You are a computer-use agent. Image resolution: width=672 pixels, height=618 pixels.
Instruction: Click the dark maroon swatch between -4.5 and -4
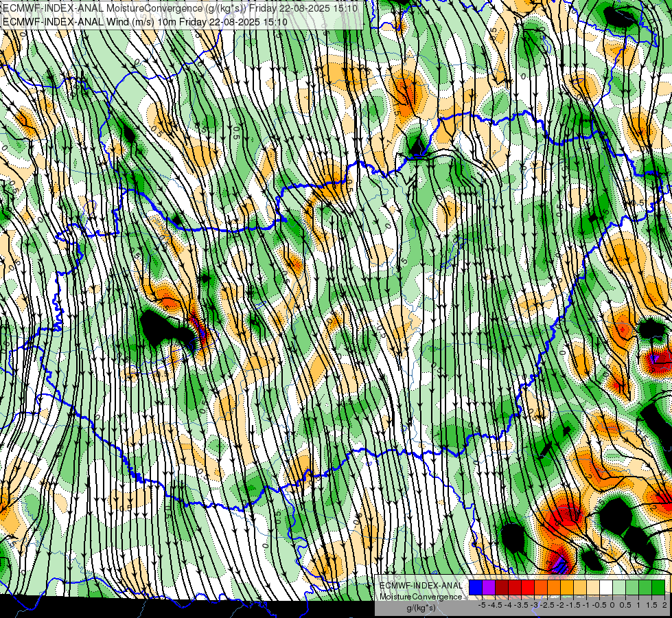click(502, 588)
